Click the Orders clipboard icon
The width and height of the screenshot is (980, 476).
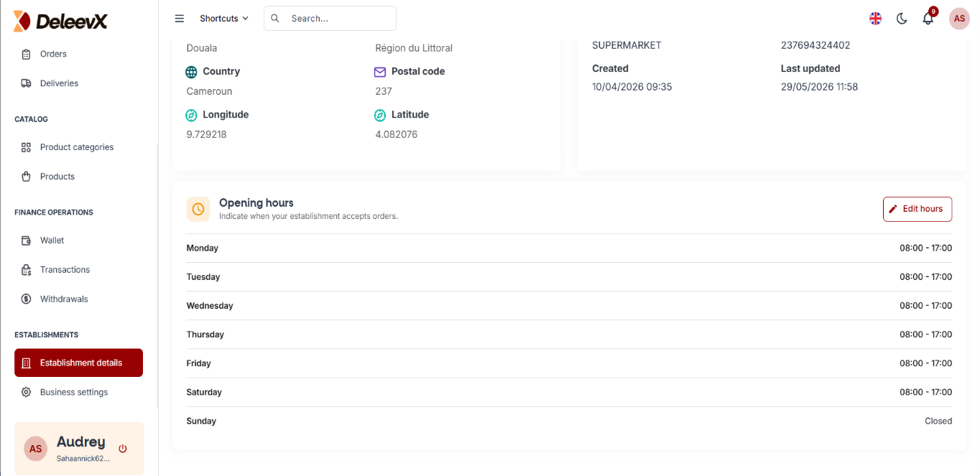27,54
